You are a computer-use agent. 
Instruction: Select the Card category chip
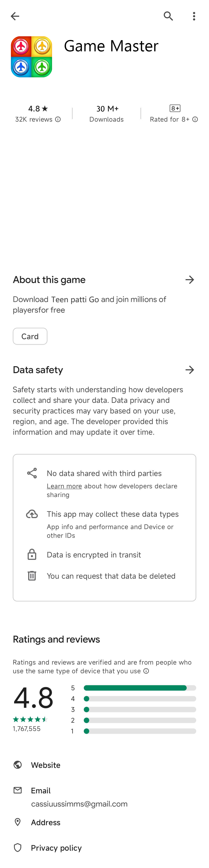(30, 336)
